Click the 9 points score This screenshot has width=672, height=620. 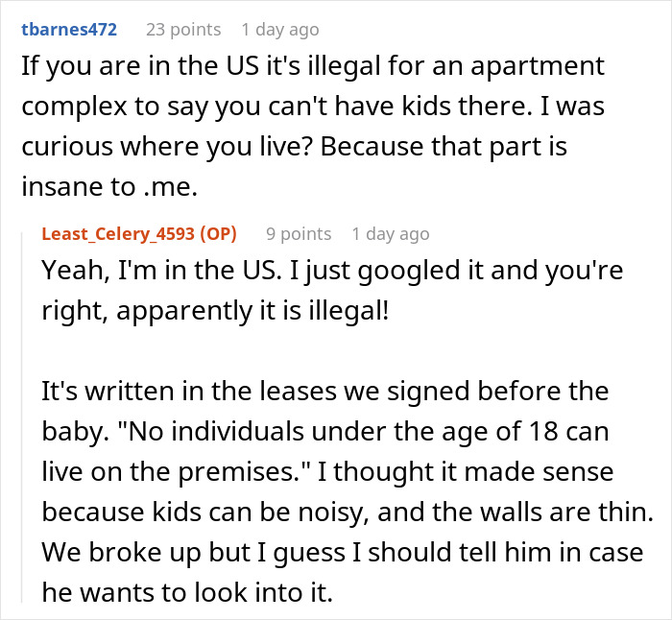(299, 233)
